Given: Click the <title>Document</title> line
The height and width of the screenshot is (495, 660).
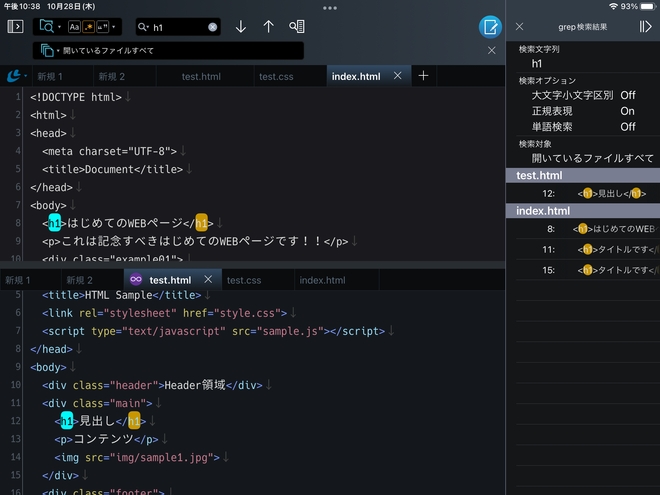Looking at the screenshot, I should [112, 170].
